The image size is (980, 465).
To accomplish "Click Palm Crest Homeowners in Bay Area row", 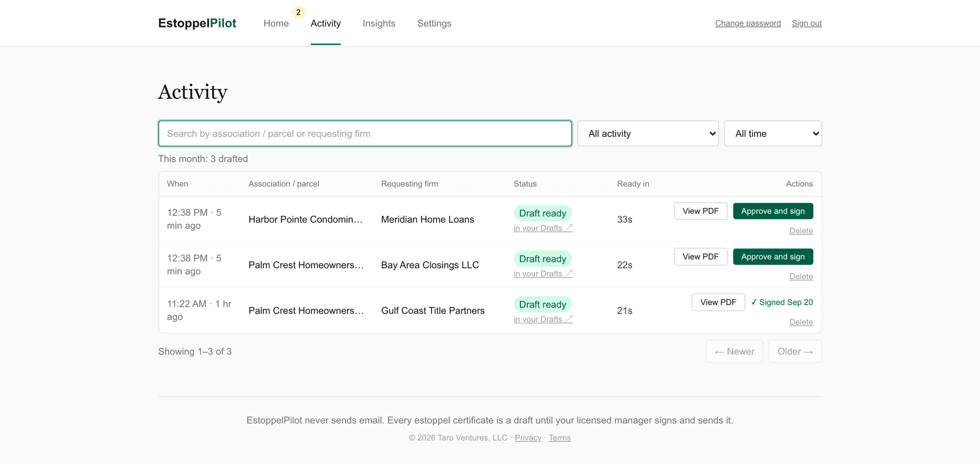I will point(306,265).
